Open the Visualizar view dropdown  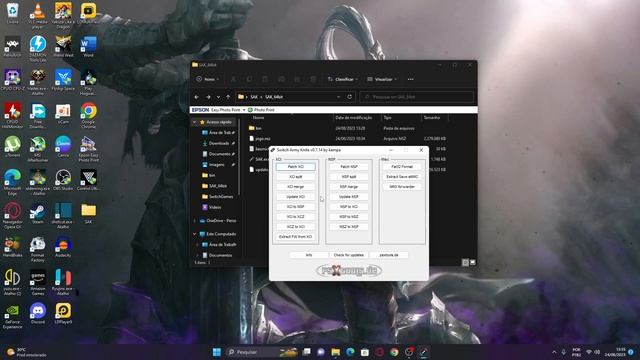coord(382,79)
